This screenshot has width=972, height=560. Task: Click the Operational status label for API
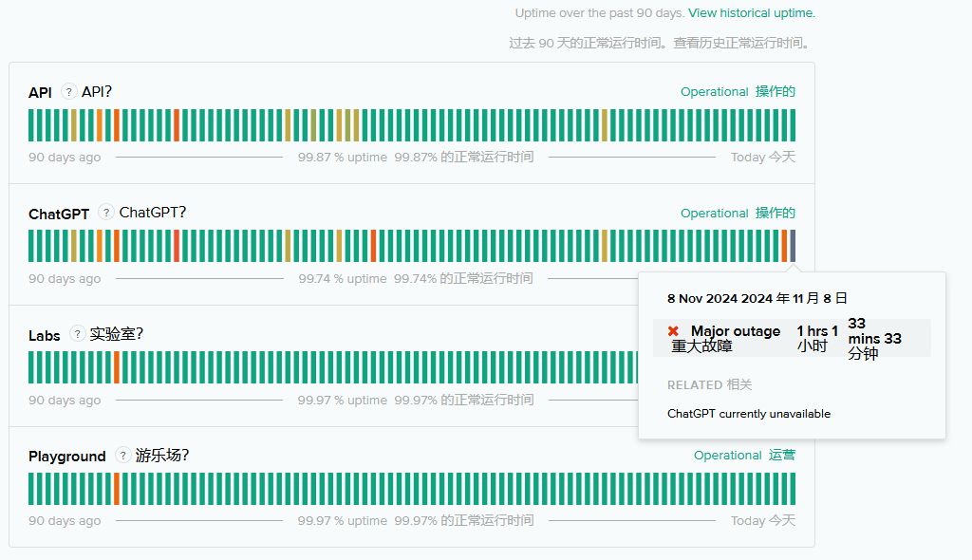click(714, 92)
